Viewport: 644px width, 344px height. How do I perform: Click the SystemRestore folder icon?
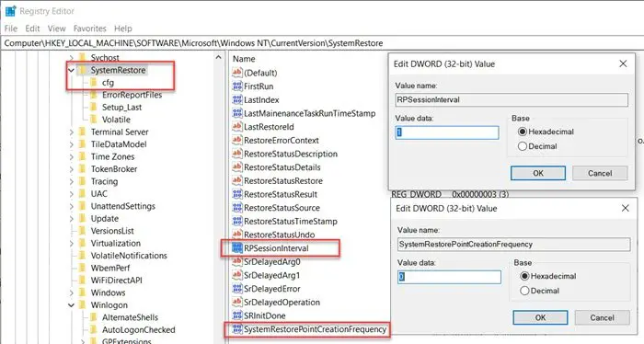83,70
